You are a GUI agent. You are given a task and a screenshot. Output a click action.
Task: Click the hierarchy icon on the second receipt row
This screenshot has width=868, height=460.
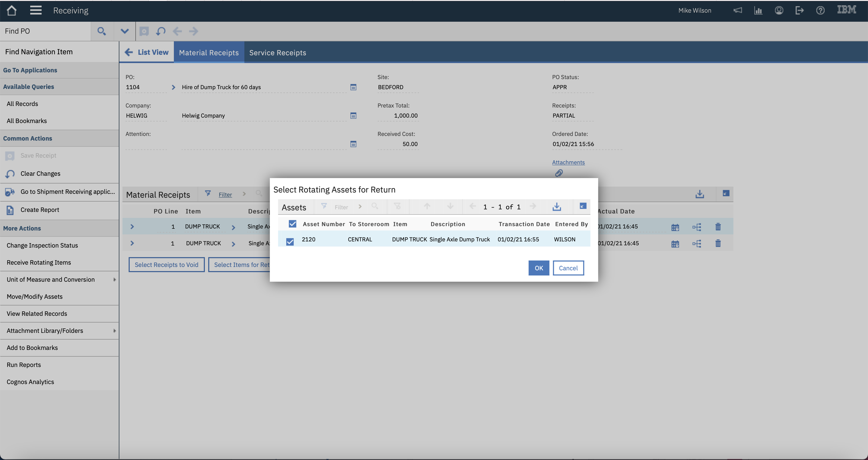point(697,243)
